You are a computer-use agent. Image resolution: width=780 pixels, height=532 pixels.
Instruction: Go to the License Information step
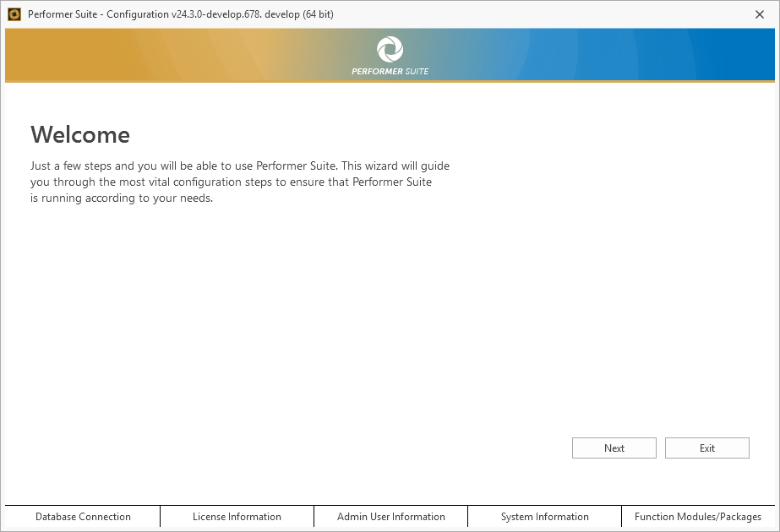pos(237,517)
